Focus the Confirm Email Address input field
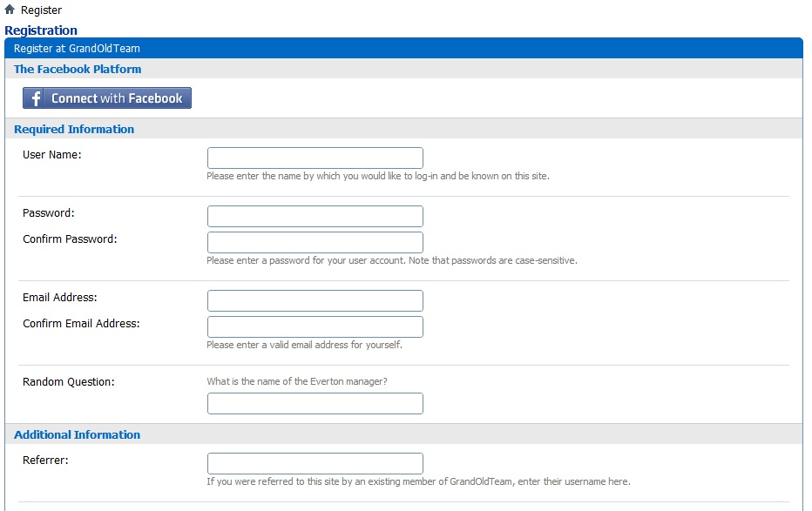This screenshot has height=511, width=812. [315, 326]
